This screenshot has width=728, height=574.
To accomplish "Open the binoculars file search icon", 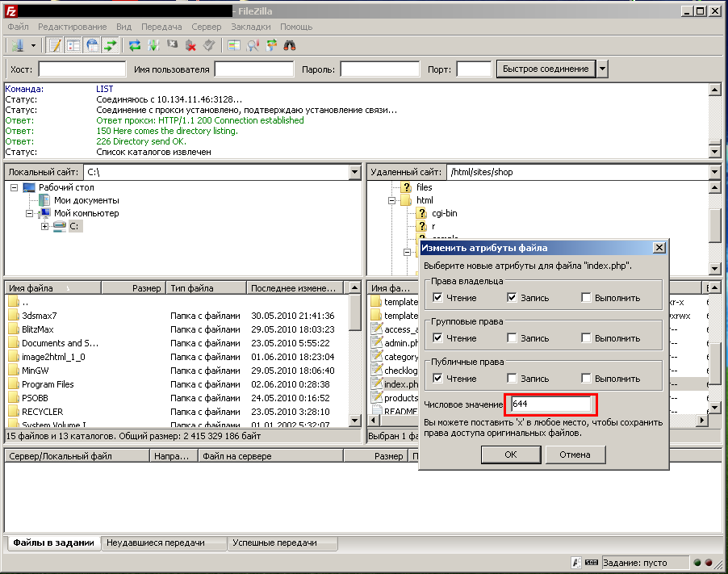I will point(289,45).
